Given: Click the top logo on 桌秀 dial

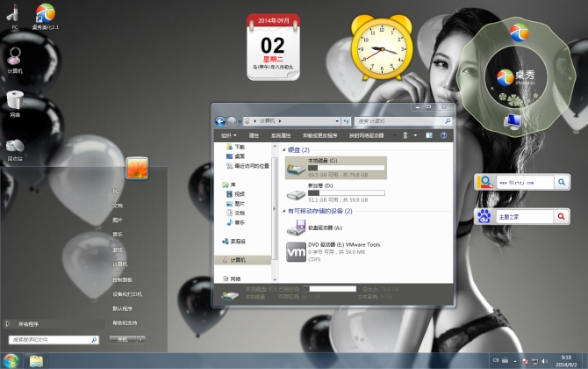Looking at the screenshot, I should point(519,33).
